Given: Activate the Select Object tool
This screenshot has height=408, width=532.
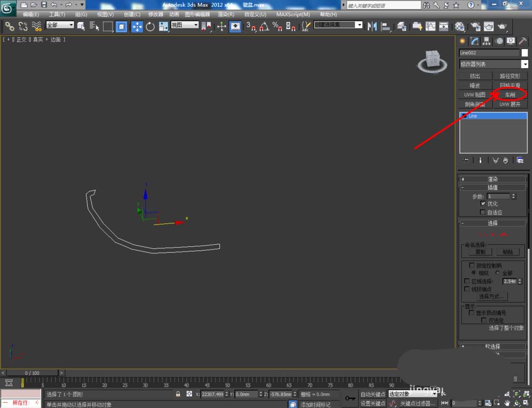Looking at the screenshot, I should pos(81,27).
